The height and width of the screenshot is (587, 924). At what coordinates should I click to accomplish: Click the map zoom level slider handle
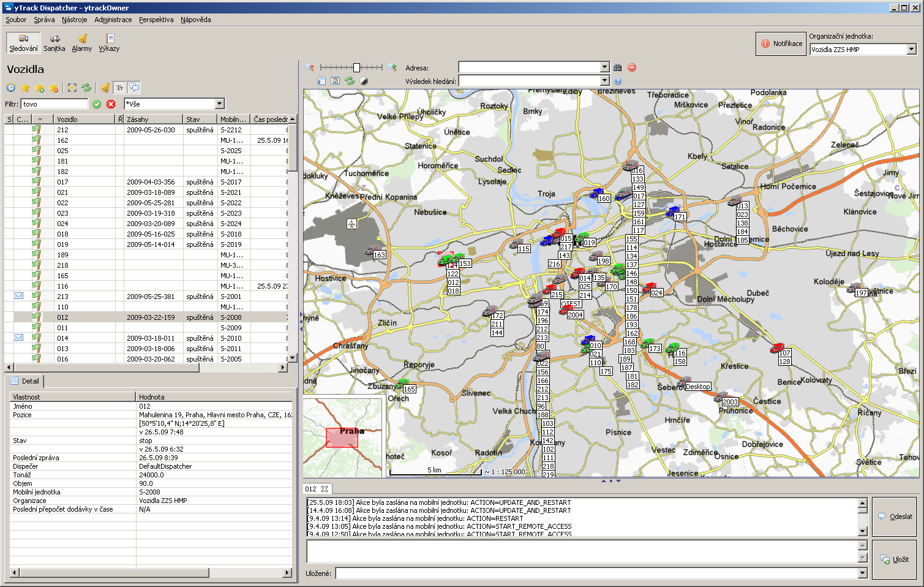(x=356, y=67)
